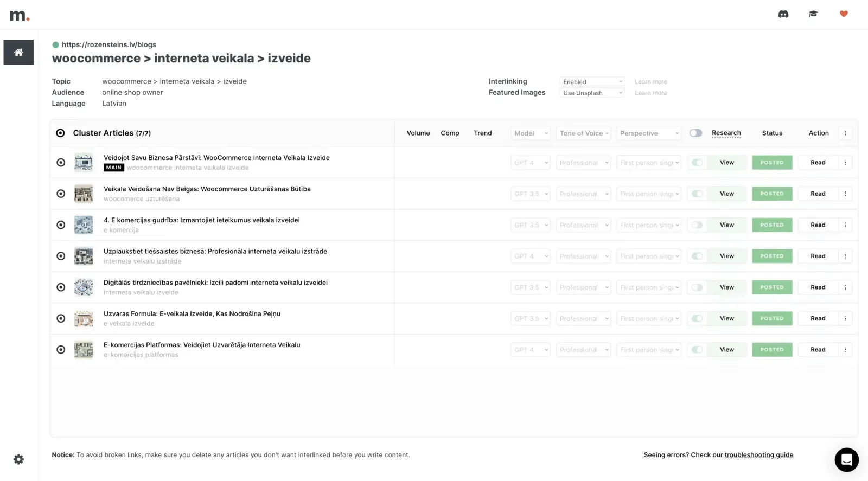
Task: Open the Interlinking Enabled dropdown
Action: point(592,82)
